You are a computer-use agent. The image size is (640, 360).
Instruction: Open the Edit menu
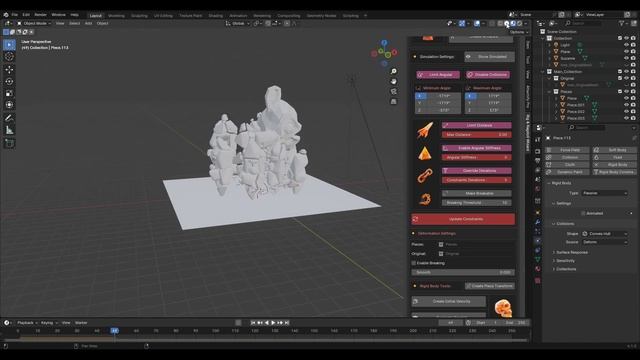(x=26, y=15)
